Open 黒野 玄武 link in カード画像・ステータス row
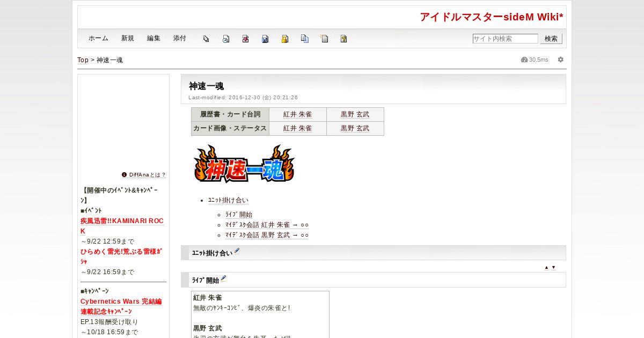Viewport: 644px width, 338px height. [355, 128]
